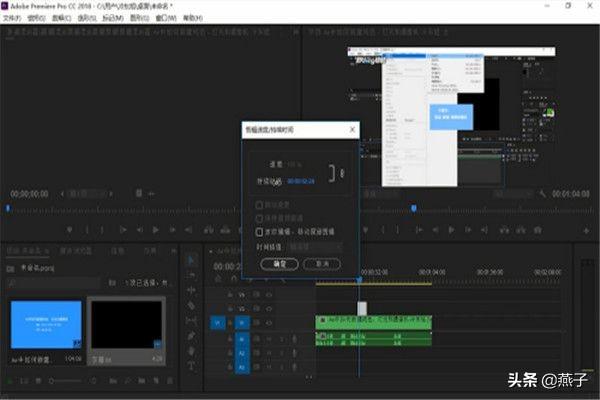Click the 确定 (OK) button
Screen dimensions: 600x400
(x=279, y=263)
